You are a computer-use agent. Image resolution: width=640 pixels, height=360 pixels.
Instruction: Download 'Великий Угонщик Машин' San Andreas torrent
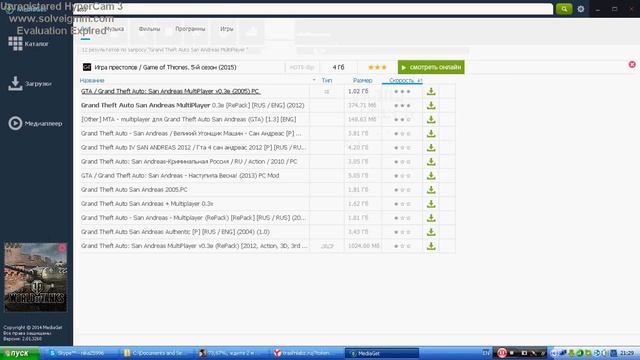point(431,133)
